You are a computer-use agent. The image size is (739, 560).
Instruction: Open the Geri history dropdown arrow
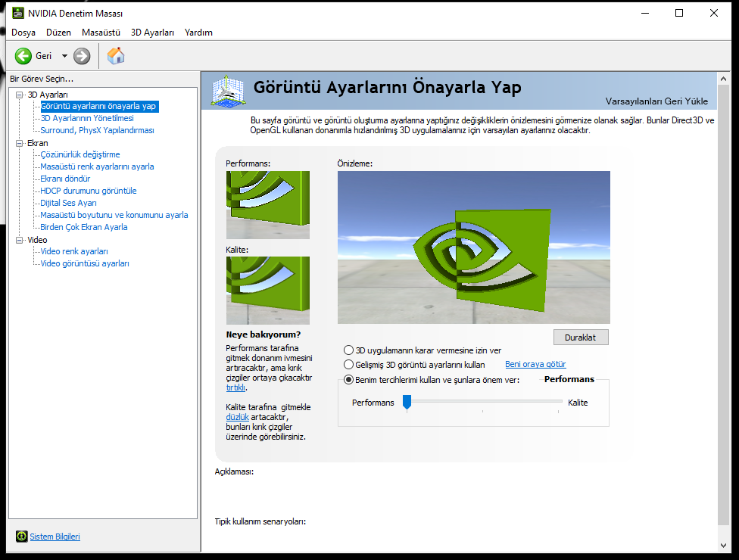tap(64, 56)
